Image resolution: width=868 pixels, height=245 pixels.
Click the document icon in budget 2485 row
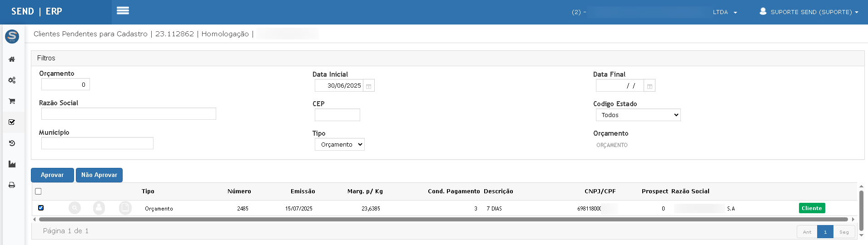[x=125, y=208]
